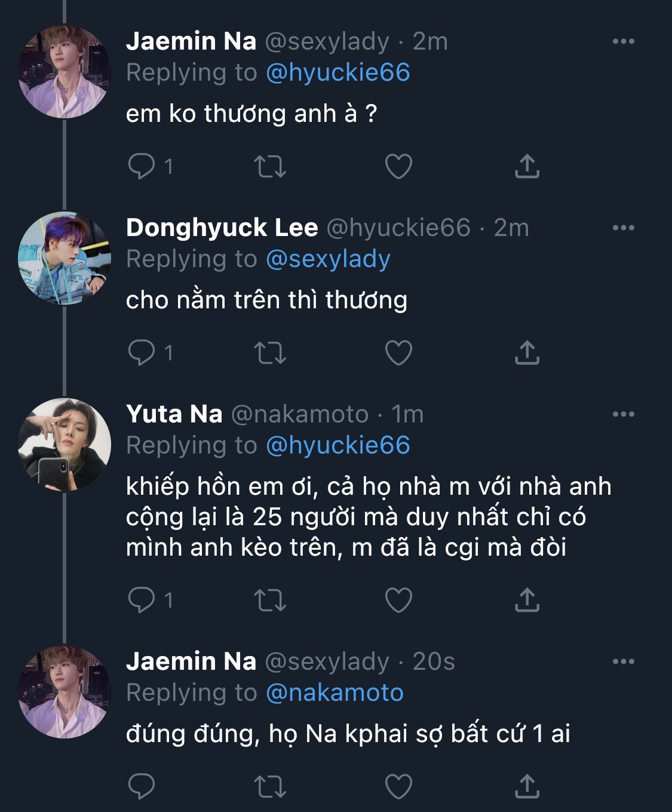The width and height of the screenshot is (672, 812).
Task: Open @nakamoto mention in Jaemin's last tweet
Action: click(335, 693)
